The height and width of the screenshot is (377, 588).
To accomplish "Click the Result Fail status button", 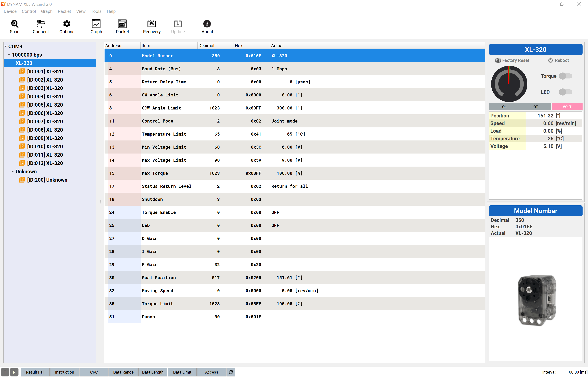I will click(x=35, y=372).
